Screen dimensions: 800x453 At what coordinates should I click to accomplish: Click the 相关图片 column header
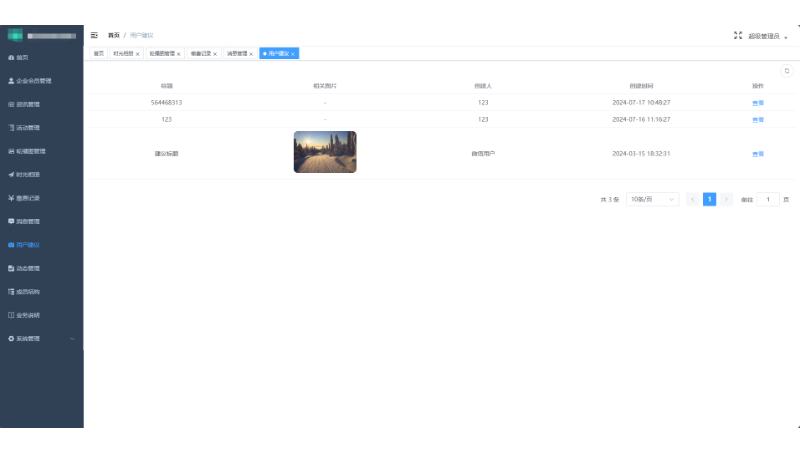pos(325,86)
